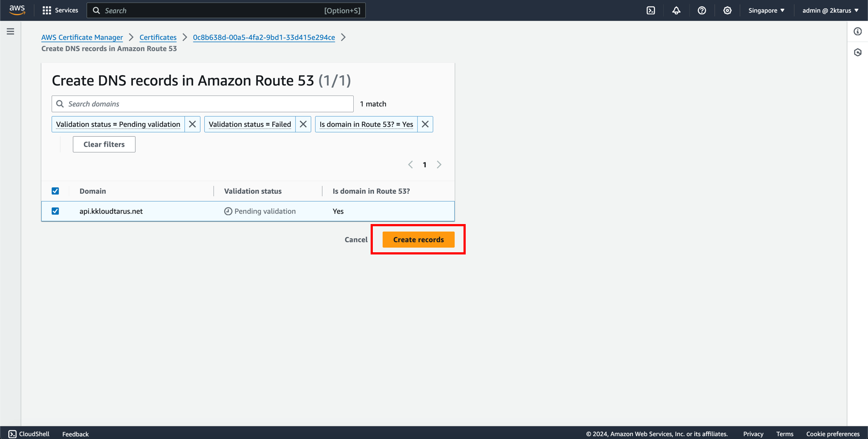Open the info panel icon on right
Screen dimensions: 868x439
click(x=858, y=31)
